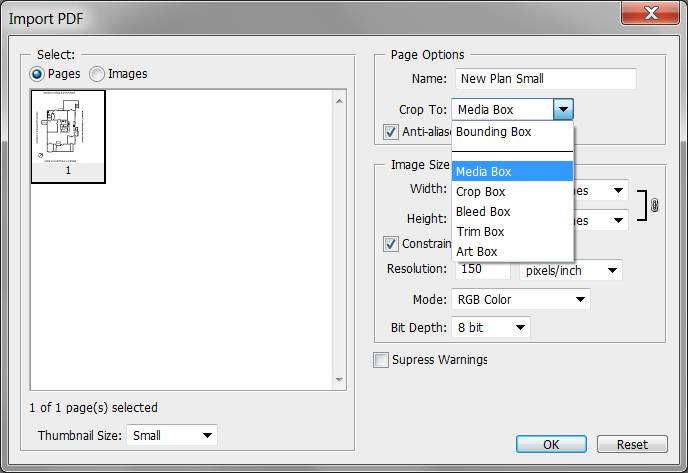Toggle the Constrain Proportions checkbox
This screenshot has height=473, width=688.
[x=392, y=243]
